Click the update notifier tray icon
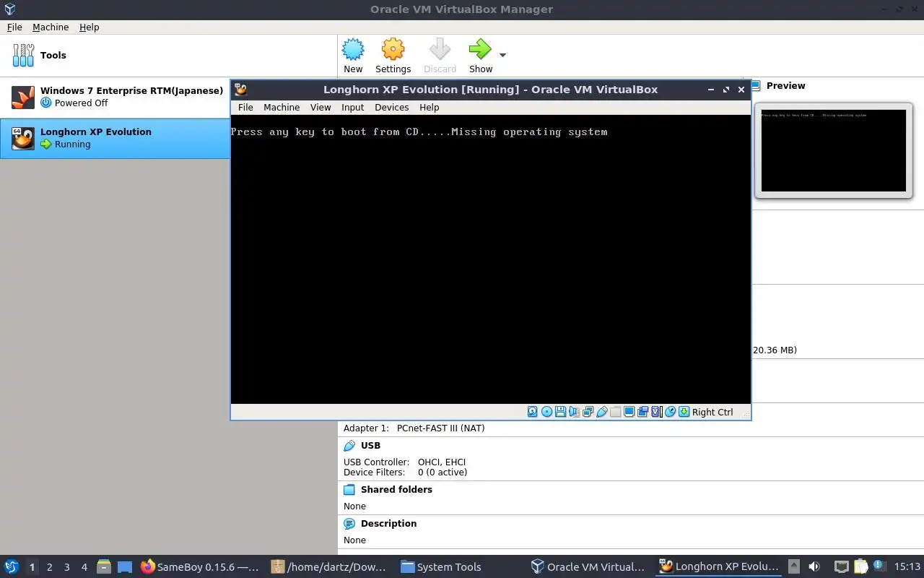Screen dimensions: 924x578 tap(879, 566)
